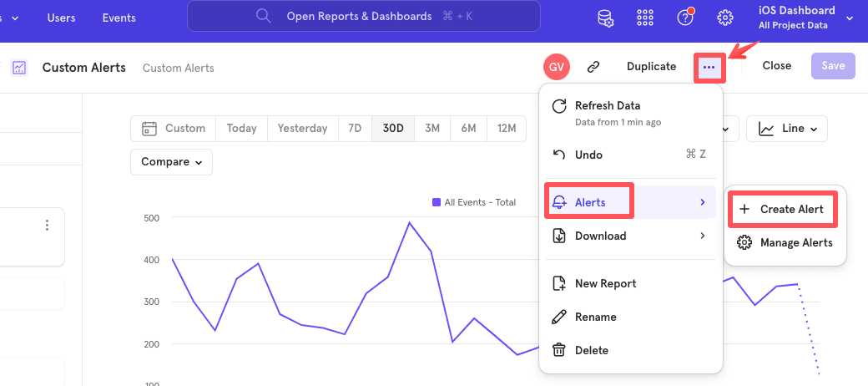Open the settings gear icon

[x=725, y=18]
